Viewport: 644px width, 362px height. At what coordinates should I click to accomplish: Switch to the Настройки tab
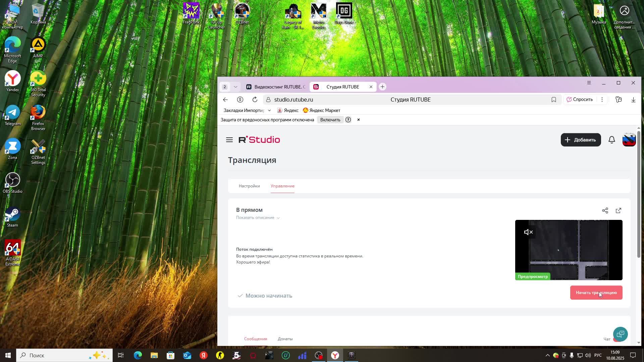click(x=249, y=186)
